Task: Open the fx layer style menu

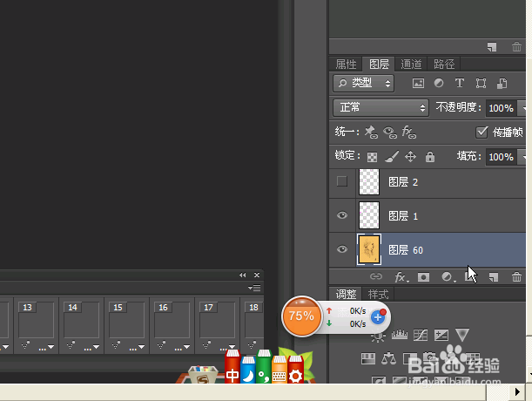Action: 401,277
